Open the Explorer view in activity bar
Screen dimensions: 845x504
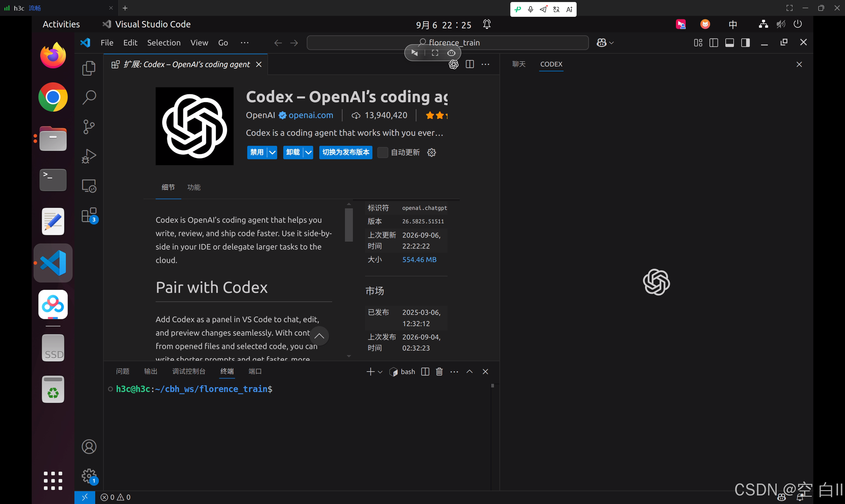coord(89,68)
